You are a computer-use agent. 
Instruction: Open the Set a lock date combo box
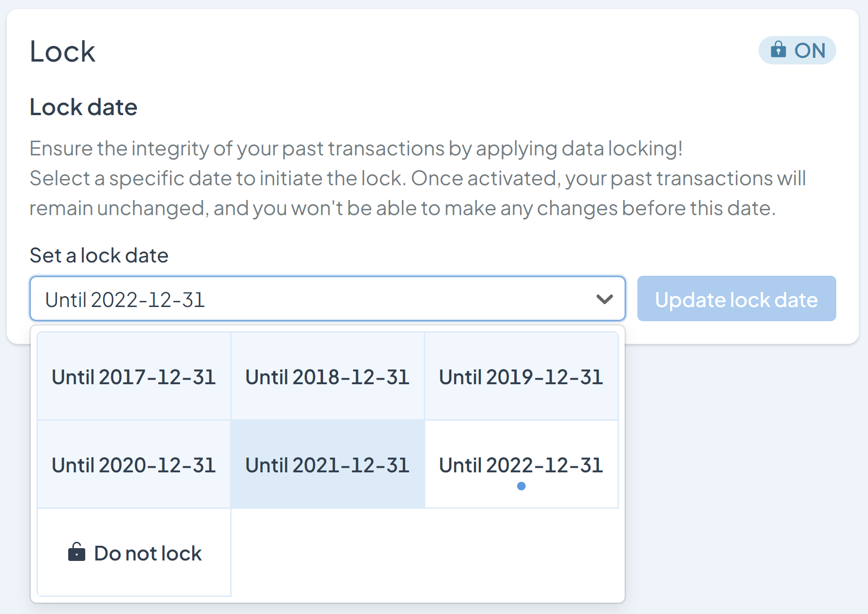(x=327, y=299)
